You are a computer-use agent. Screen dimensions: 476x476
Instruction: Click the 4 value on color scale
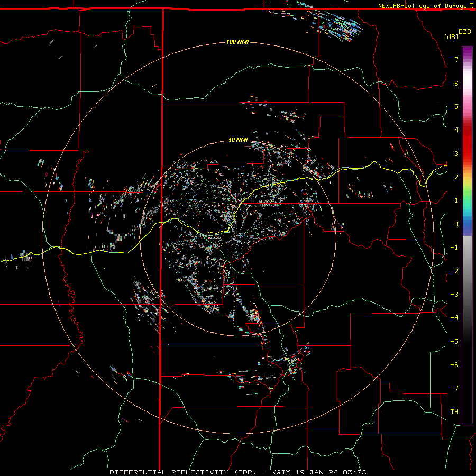(456, 130)
